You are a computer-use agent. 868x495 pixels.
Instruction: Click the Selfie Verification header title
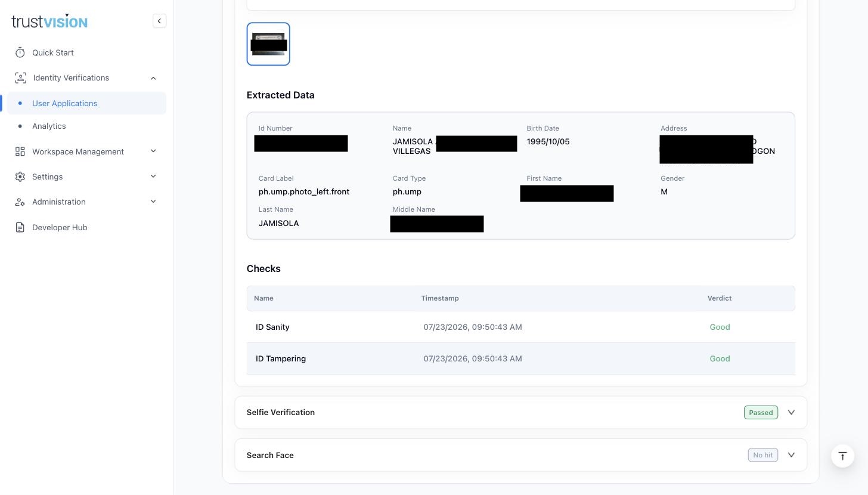pos(281,412)
